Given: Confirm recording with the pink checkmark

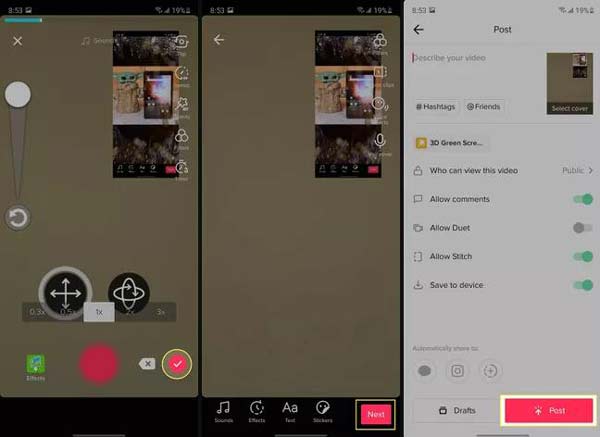Looking at the screenshot, I should [x=177, y=364].
